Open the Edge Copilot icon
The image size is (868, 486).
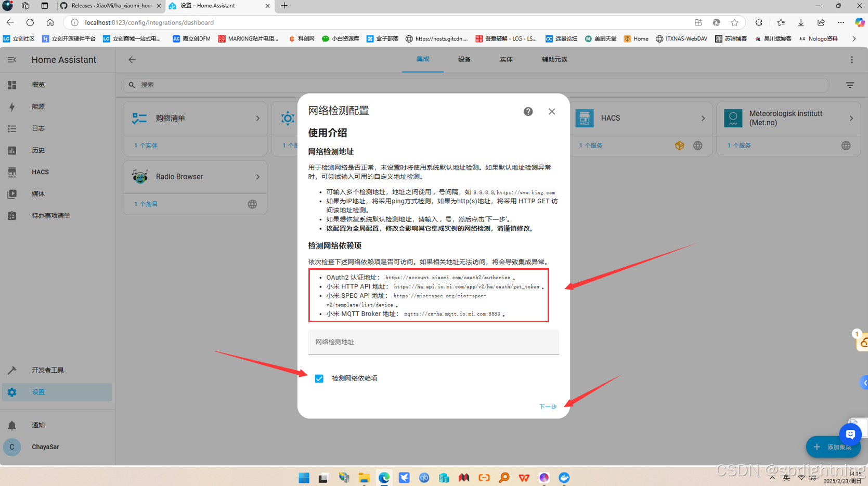860,22
